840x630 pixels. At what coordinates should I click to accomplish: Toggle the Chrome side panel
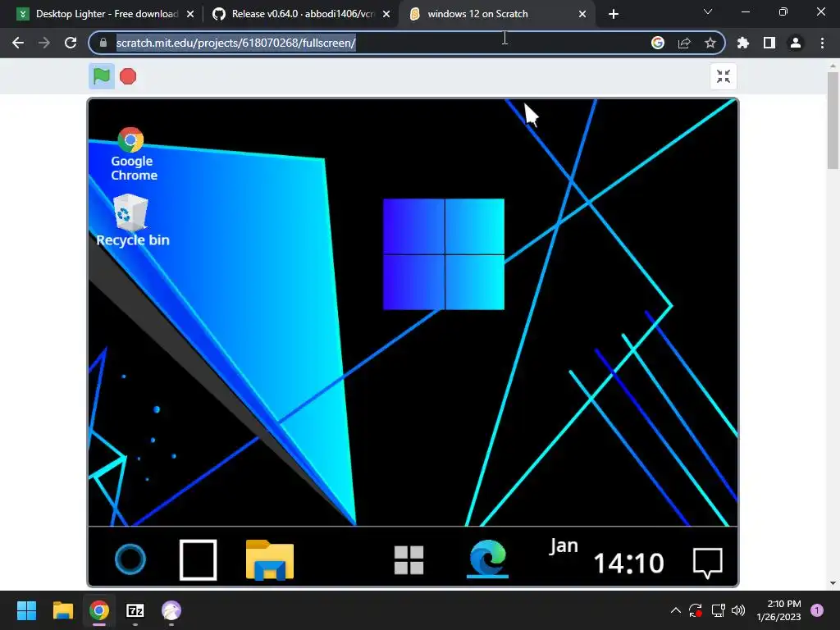click(769, 43)
